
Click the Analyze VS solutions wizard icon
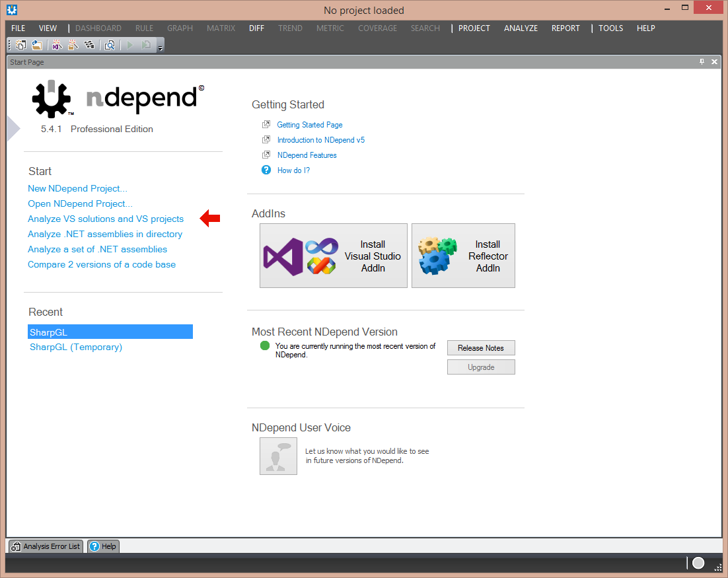(57, 45)
